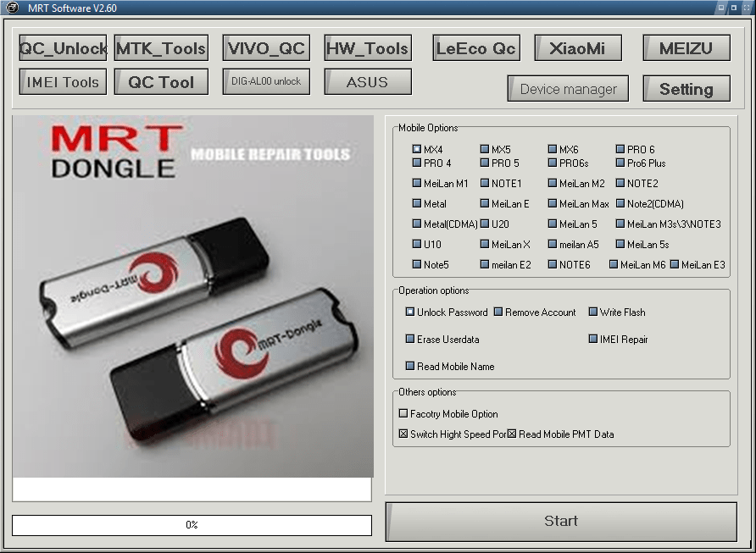Select the Pro6 Plus model
The image size is (756, 553).
click(x=620, y=163)
